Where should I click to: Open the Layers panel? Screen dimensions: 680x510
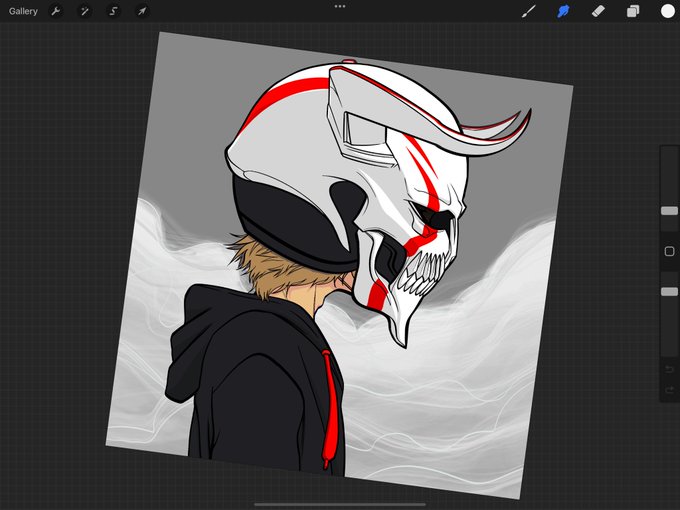pyautogui.click(x=633, y=11)
